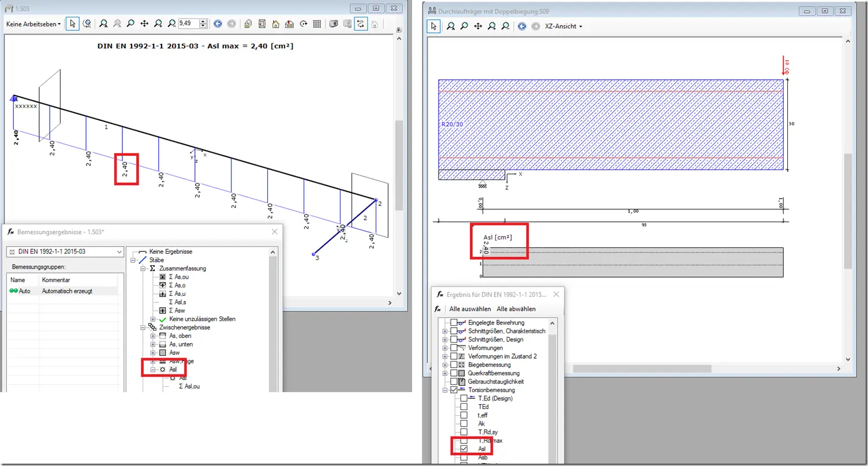Expand the As, oben tree node

(x=153, y=336)
